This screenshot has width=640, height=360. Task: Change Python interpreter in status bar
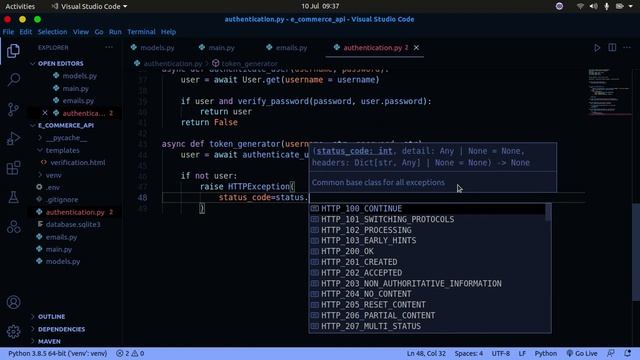(58, 353)
